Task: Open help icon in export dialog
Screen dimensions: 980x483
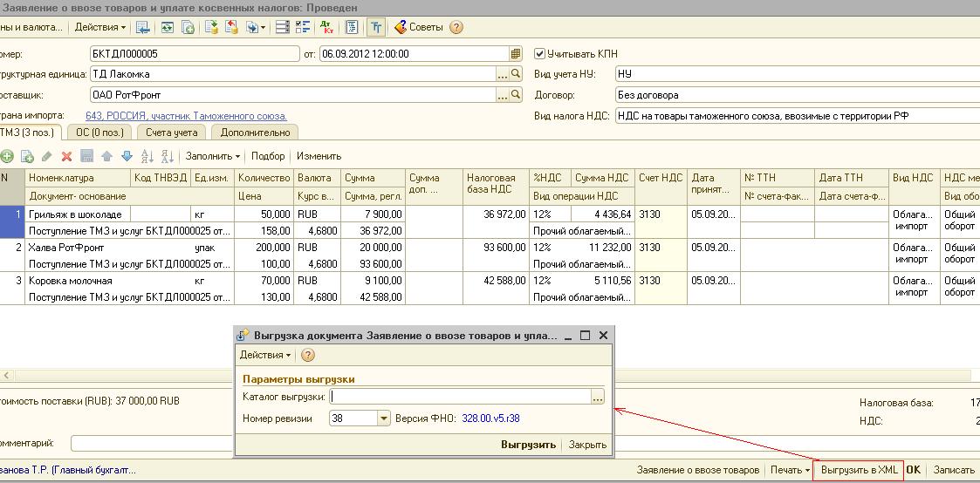Action: (307, 355)
